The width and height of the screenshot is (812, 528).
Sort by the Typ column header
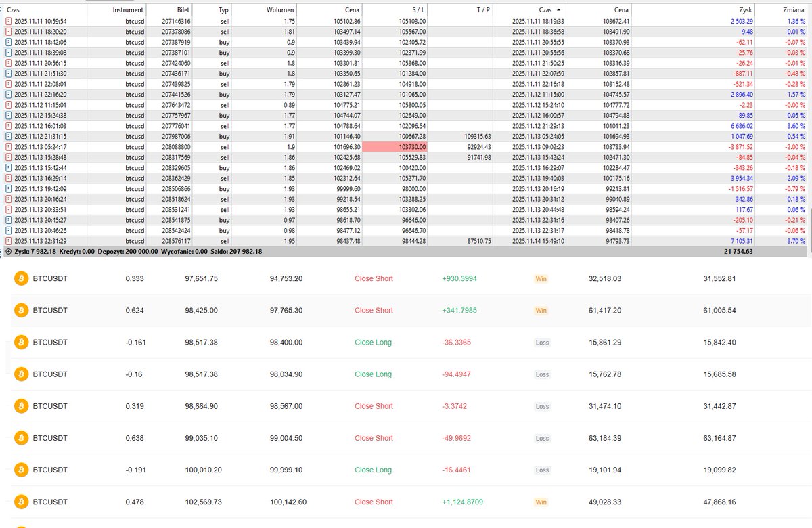pos(224,10)
